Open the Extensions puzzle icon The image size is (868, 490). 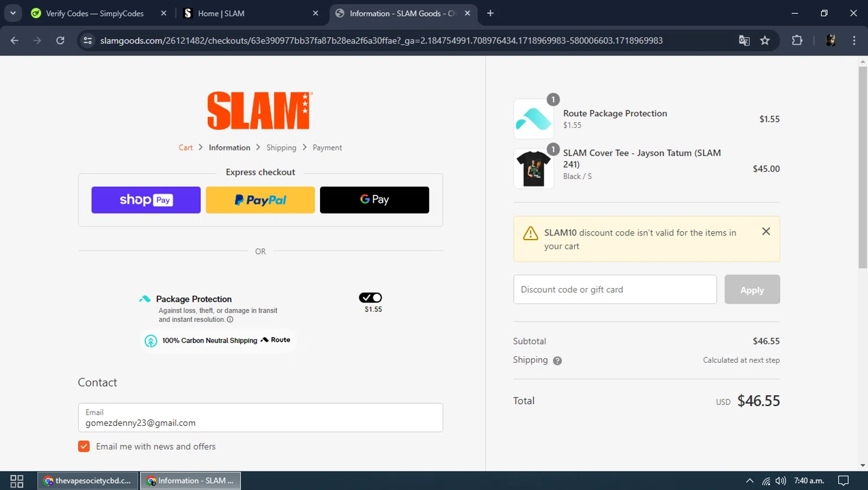point(797,40)
